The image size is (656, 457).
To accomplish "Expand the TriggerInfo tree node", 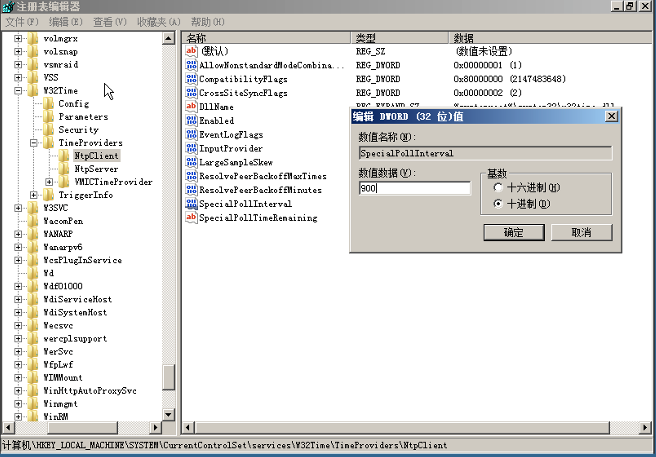I will click(34, 195).
